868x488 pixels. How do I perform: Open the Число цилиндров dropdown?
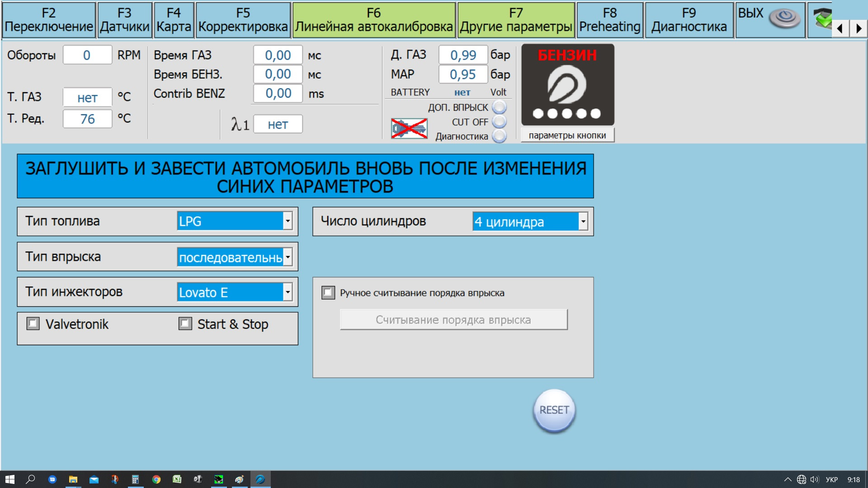pos(583,221)
